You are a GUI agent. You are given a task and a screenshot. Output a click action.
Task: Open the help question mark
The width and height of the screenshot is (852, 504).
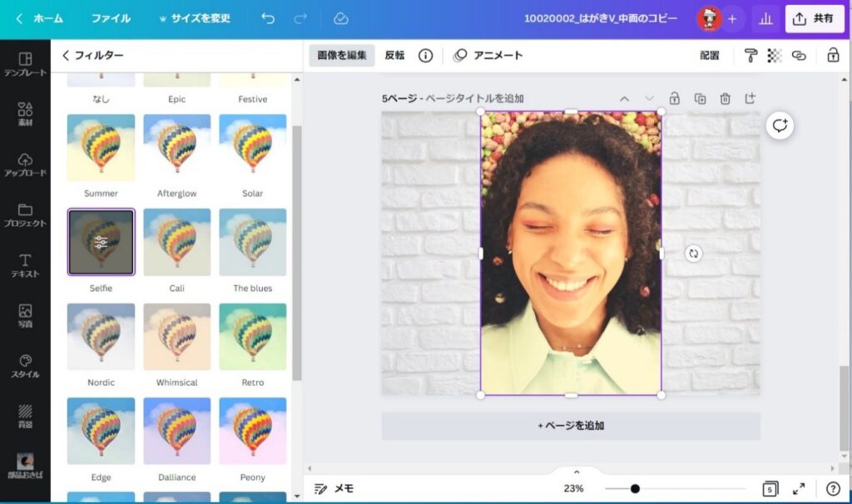coord(833,489)
